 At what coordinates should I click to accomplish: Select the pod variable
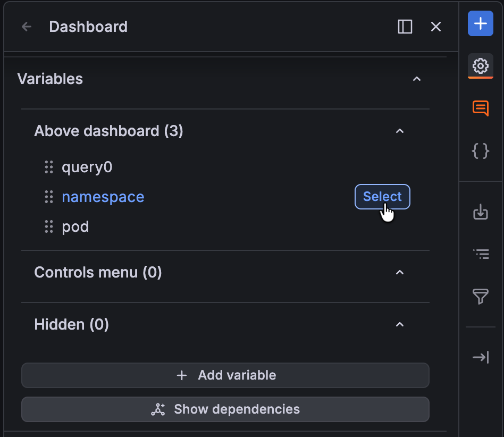pyautogui.click(x=75, y=227)
